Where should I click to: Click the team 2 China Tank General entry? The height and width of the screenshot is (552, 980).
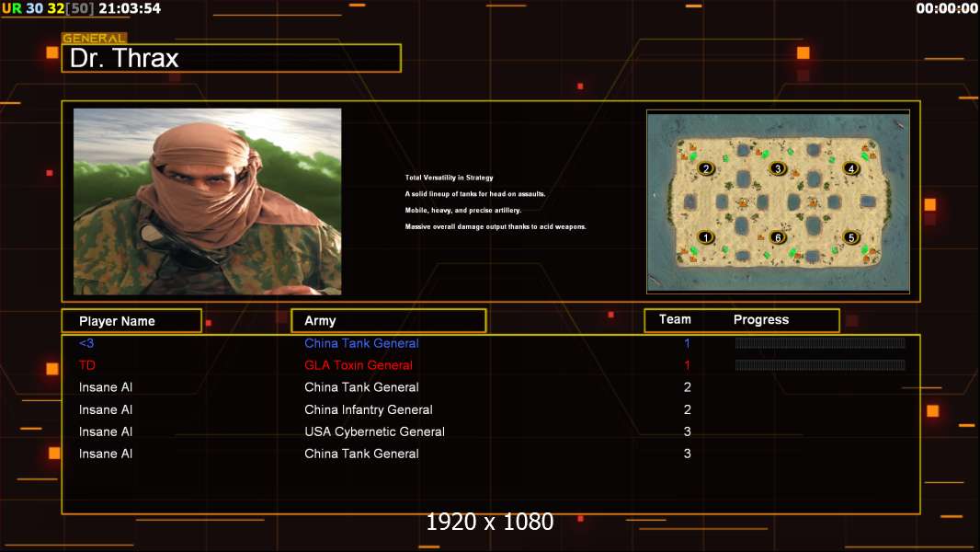coord(361,387)
